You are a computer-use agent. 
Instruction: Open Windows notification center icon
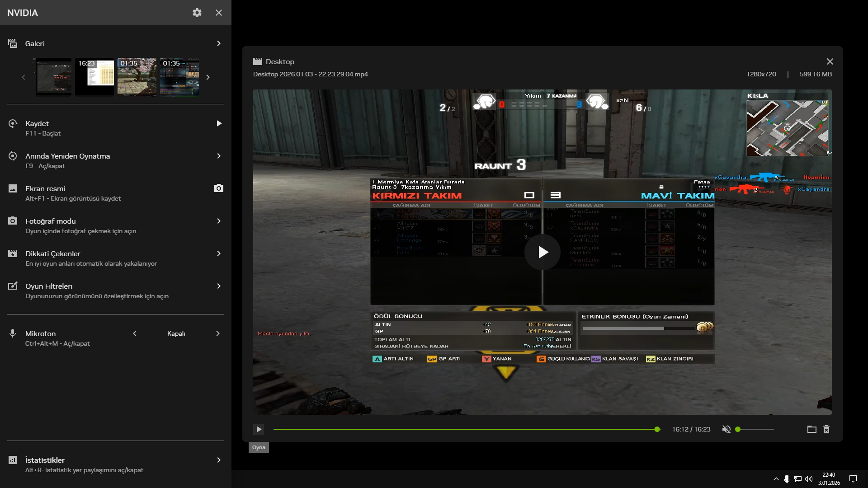[x=854, y=479]
